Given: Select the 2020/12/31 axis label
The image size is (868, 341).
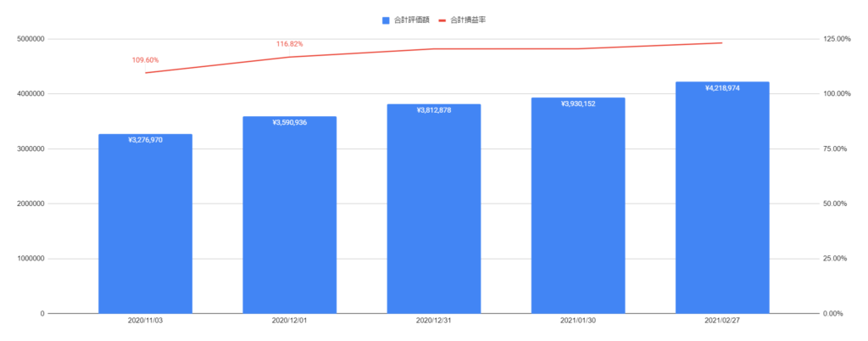Looking at the screenshot, I should click(434, 321).
